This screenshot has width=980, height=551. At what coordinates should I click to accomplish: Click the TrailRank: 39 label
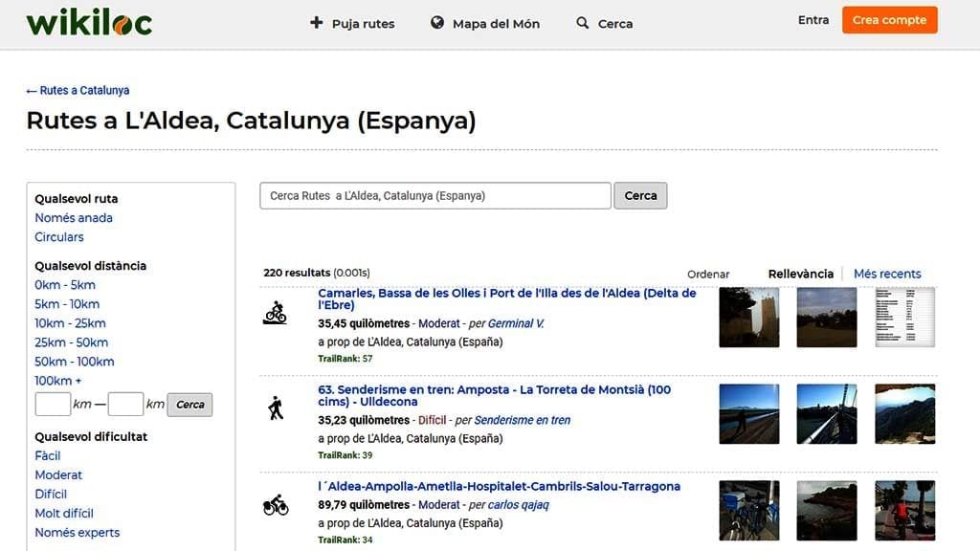coord(345,455)
